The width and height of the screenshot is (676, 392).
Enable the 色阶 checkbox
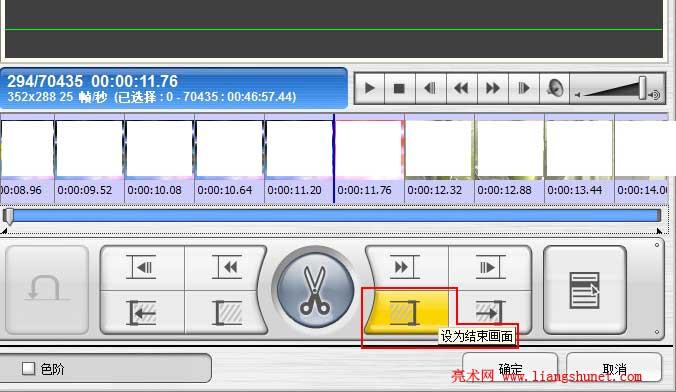(28, 368)
